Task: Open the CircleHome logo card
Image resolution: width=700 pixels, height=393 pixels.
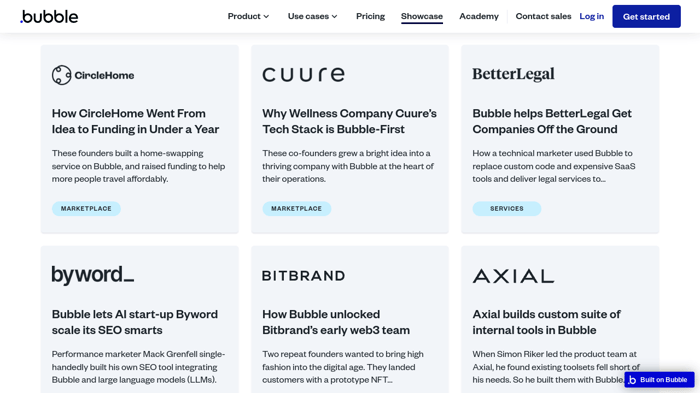Action: 93,75
